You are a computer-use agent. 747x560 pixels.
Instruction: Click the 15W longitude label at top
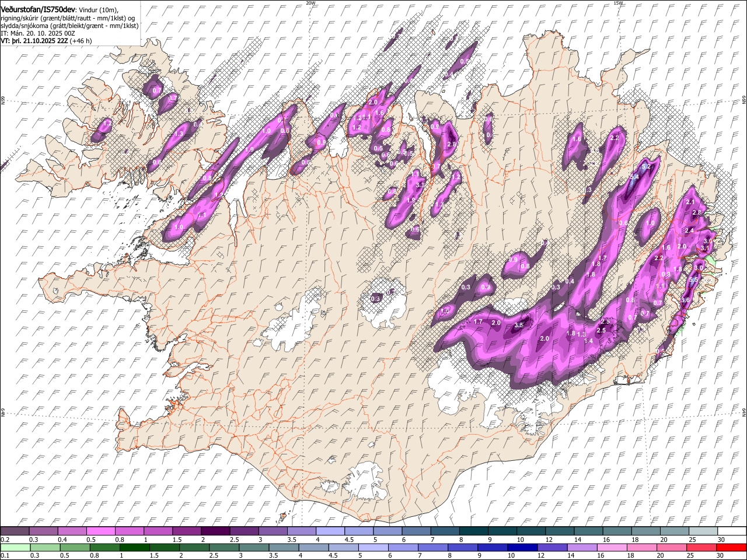click(618, 3)
